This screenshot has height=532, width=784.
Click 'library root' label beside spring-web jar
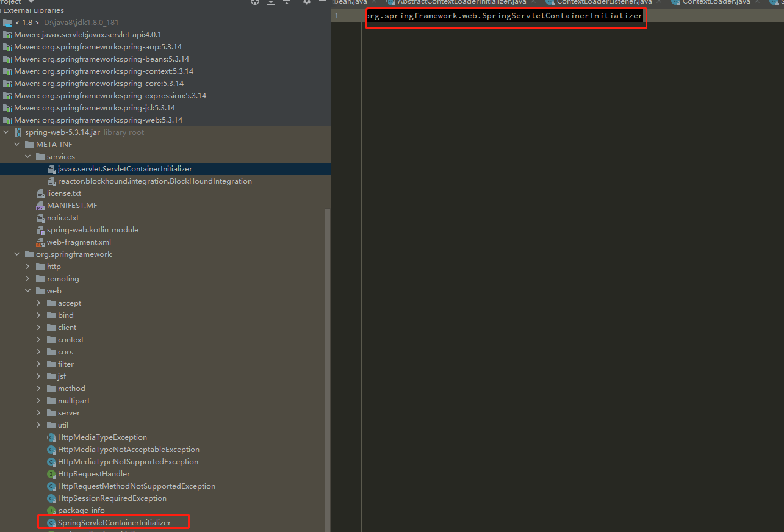pos(124,132)
